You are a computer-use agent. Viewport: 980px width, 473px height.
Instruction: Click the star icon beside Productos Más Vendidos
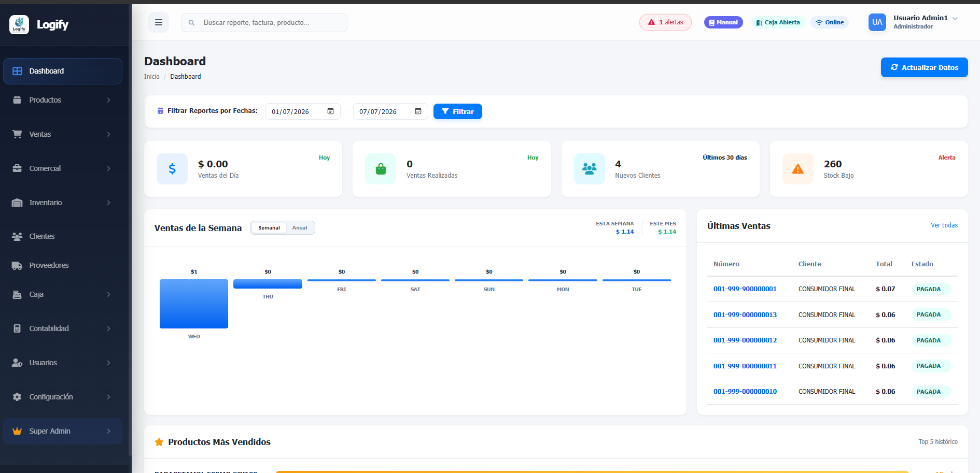(x=159, y=442)
